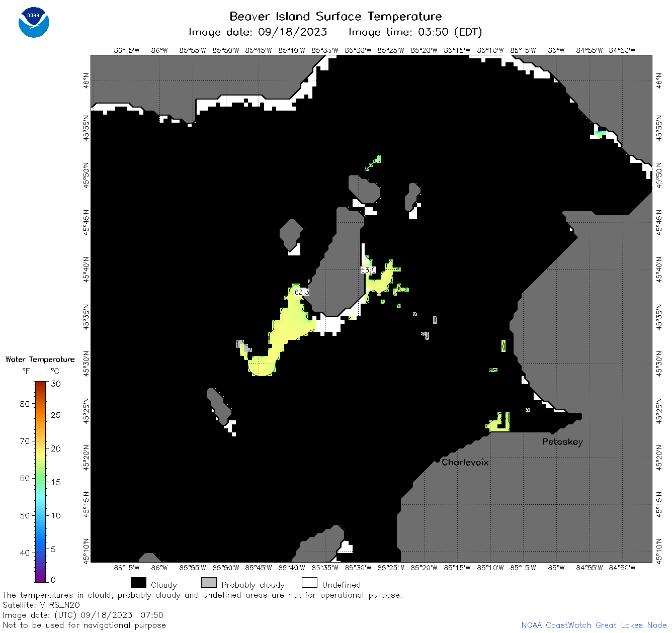672x633 pixels.
Task: Click the 70 Fahrenheit scale tick label
Action: 25,441
